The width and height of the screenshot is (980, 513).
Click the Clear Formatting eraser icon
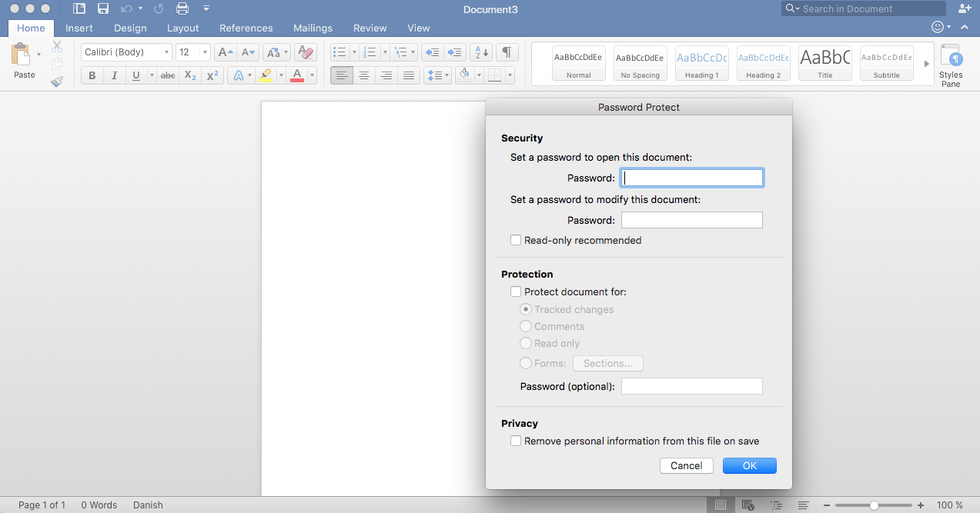tap(306, 52)
